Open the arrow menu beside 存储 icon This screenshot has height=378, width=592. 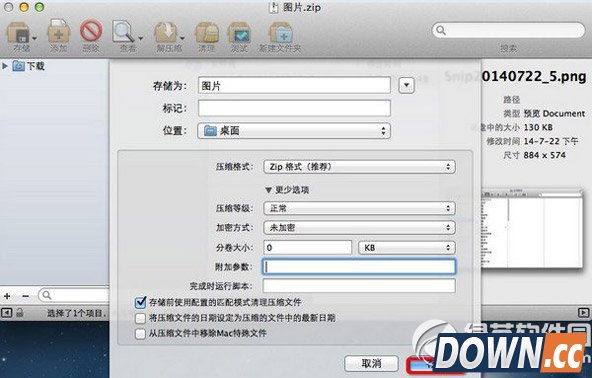[x=34, y=38]
